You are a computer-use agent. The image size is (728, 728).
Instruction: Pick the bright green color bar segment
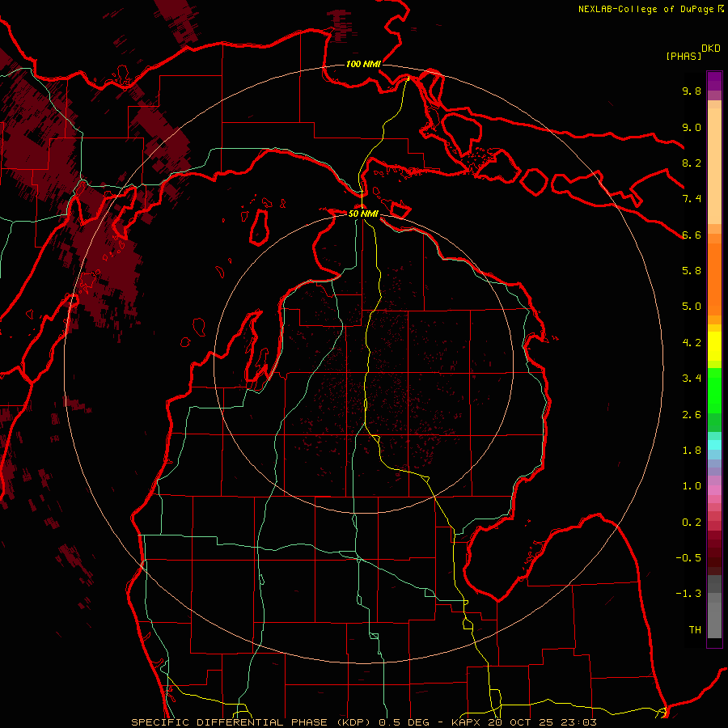714,390
